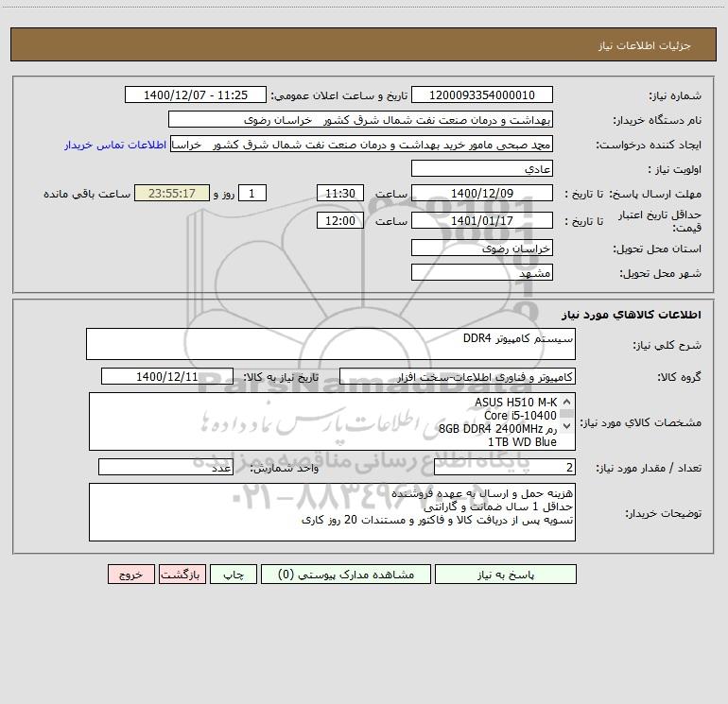Click اطلاعات کالاهای مورد نیاز section heading
728x704 pixels.
[632, 315]
